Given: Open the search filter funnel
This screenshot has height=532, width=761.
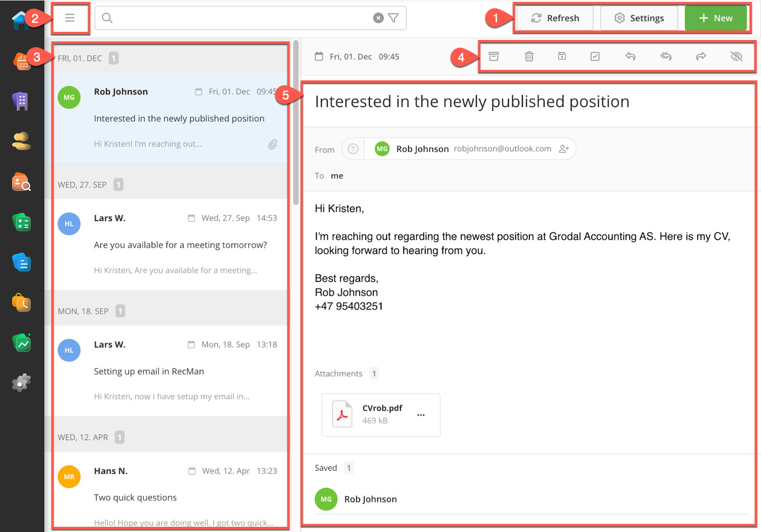Looking at the screenshot, I should coord(393,18).
